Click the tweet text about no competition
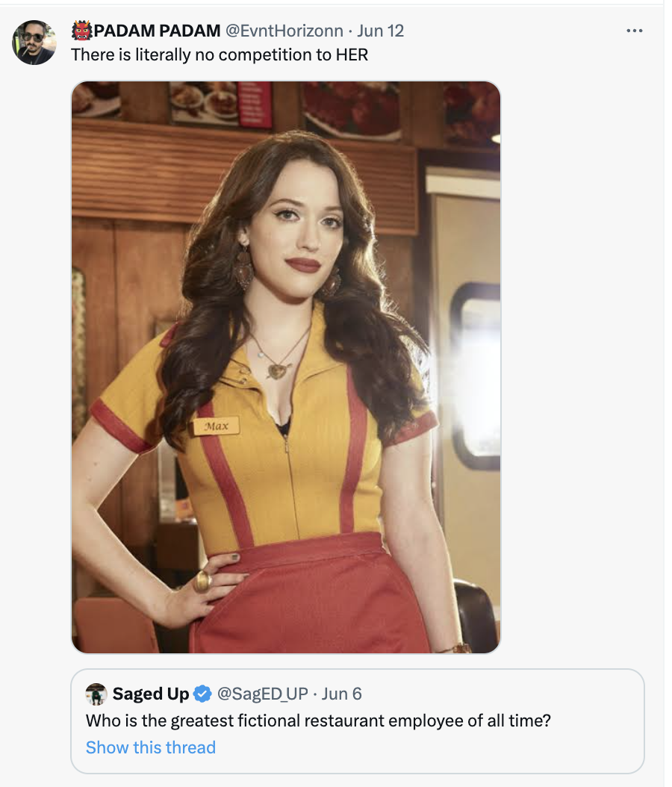The height and width of the screenshot is (787, 672). (220, 55)
